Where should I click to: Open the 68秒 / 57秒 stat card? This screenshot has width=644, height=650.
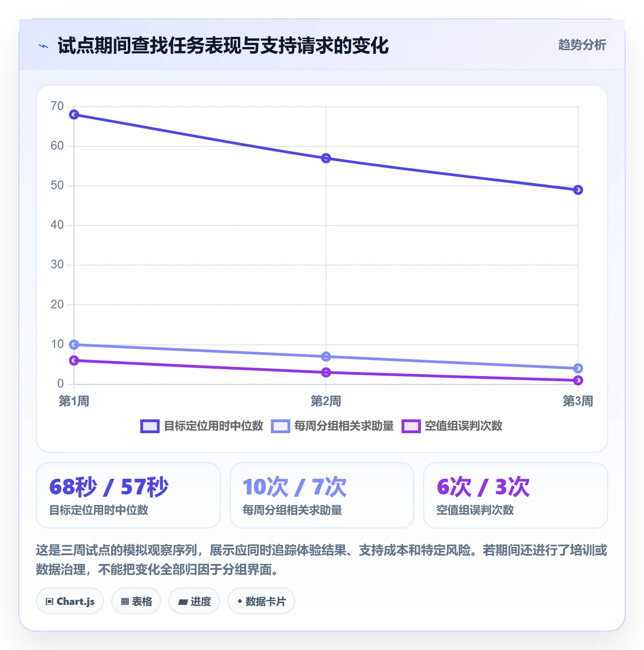click(128, 495)
